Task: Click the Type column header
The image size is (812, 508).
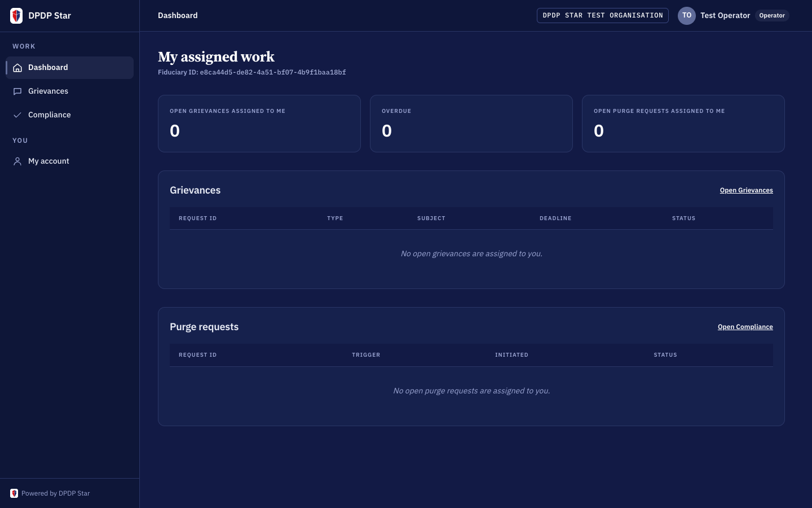Action: coord(335,218)
